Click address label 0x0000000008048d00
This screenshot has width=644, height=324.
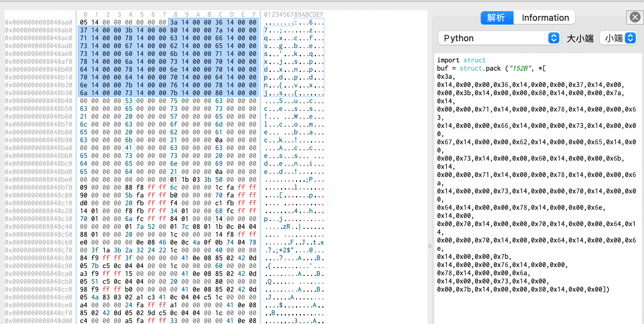pyautogui.click(x=39, y=321)
